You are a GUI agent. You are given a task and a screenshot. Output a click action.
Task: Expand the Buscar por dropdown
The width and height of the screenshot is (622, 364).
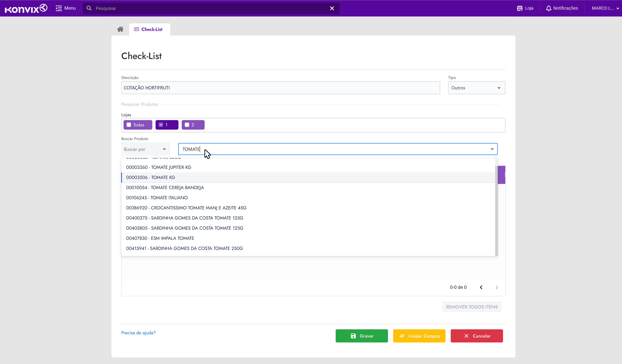tap(145, 149)
